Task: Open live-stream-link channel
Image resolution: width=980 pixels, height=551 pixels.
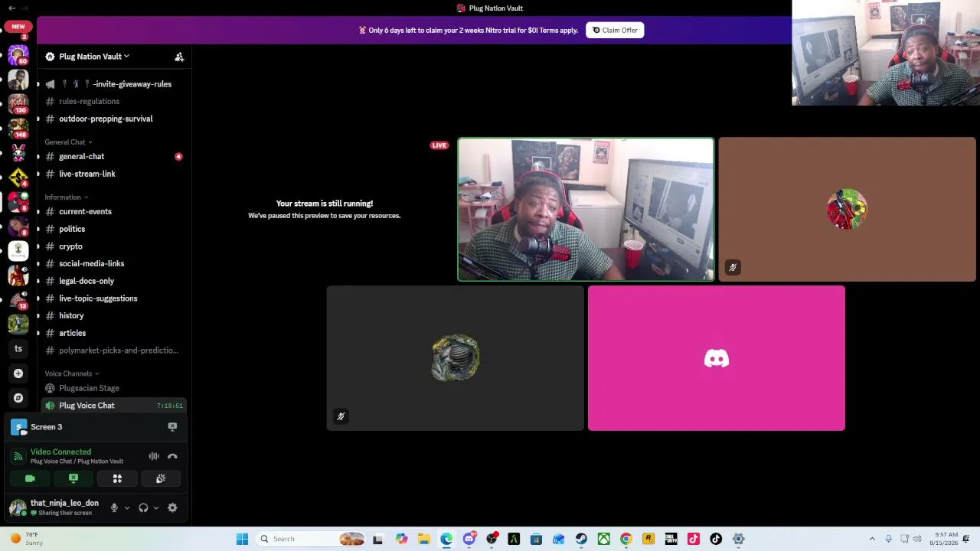Action: click(113, 174)
